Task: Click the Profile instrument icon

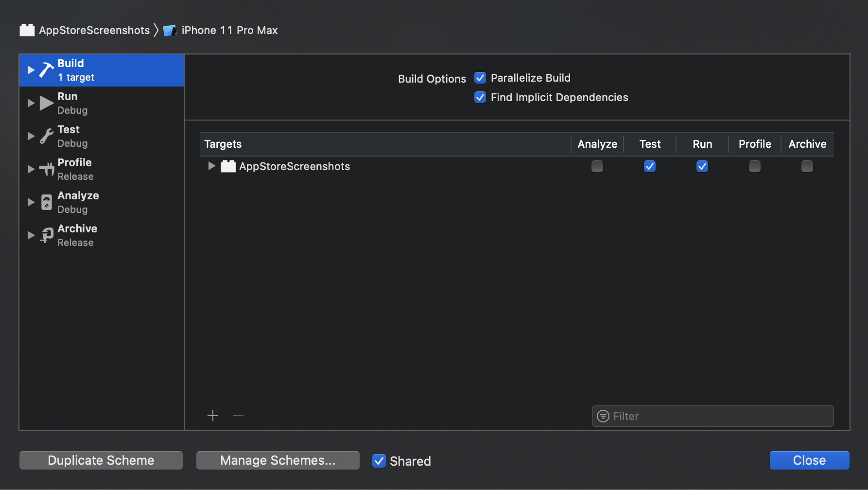Action: 47,169
